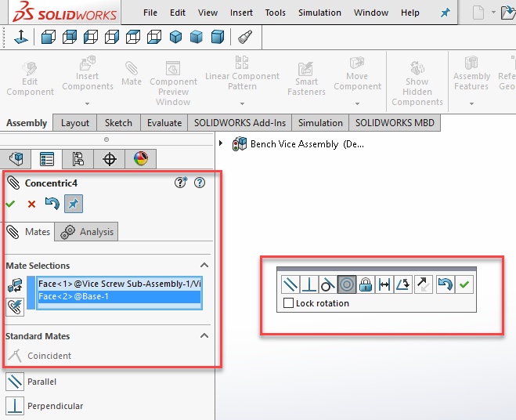
Task: Open ConfigurationManager tab icon
Action: tap(78, 159)
